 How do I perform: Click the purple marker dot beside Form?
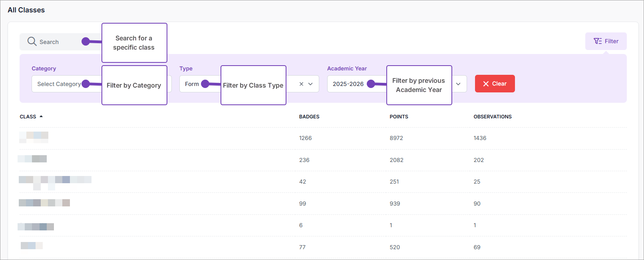(x=205, y=84)
